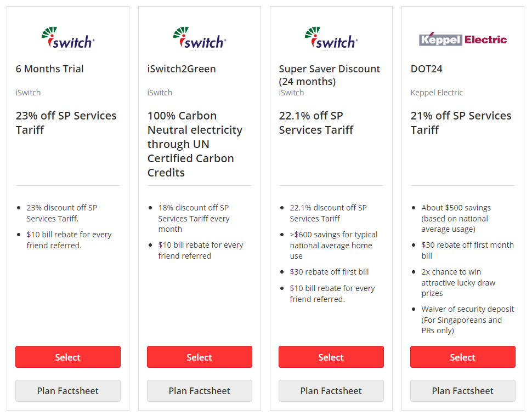Click the Keppel Electric logo

(x=463, y=39)
